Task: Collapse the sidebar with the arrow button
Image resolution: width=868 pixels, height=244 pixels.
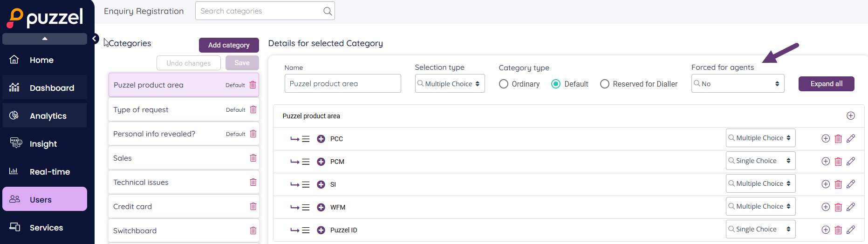Action: point(95,39)
